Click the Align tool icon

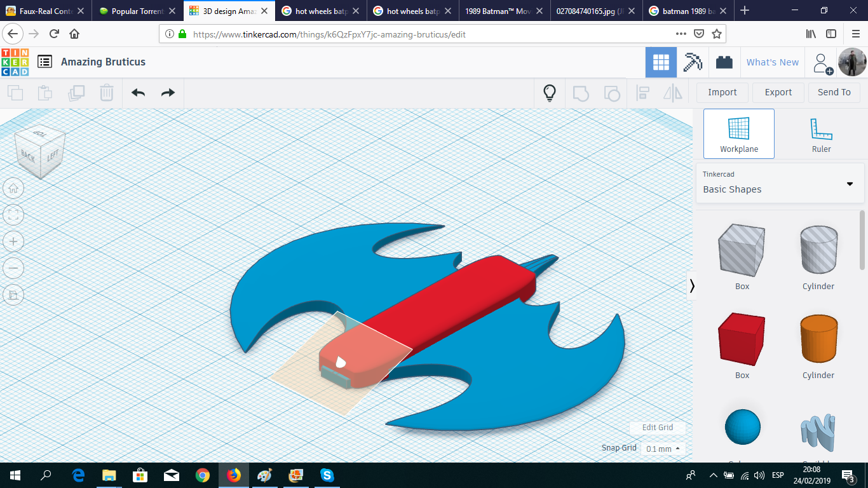tap(642, 93)
